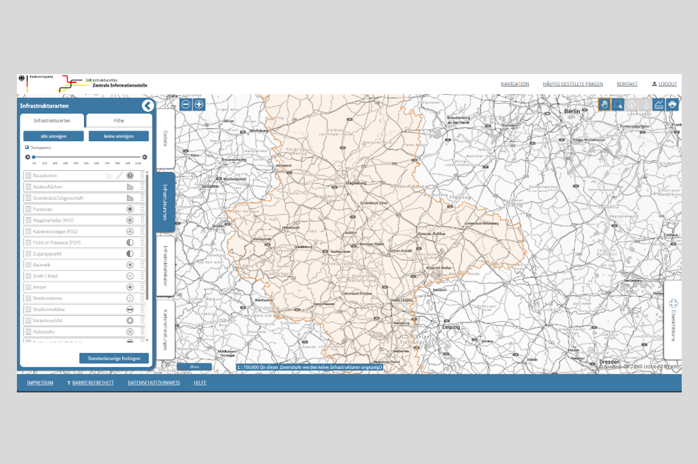Activate the zoom rectangle selection tool

pos(618,104)
